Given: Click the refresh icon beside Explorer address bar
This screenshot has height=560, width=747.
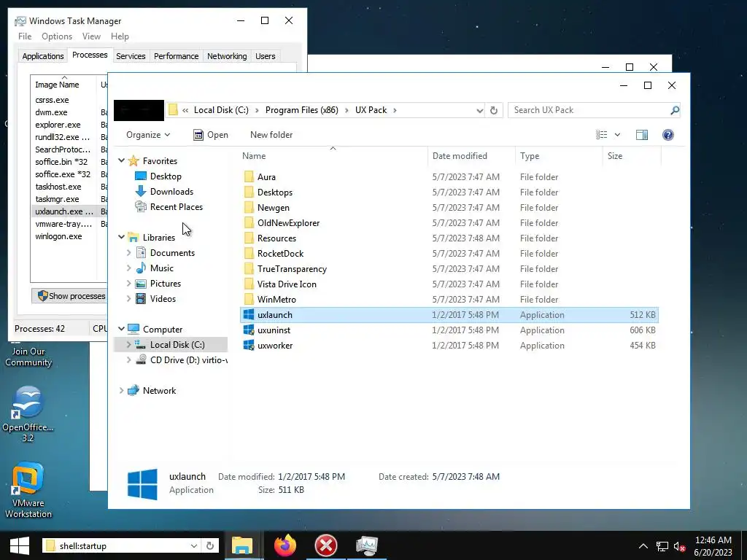Looking at the screenshot, I should 494,111.
